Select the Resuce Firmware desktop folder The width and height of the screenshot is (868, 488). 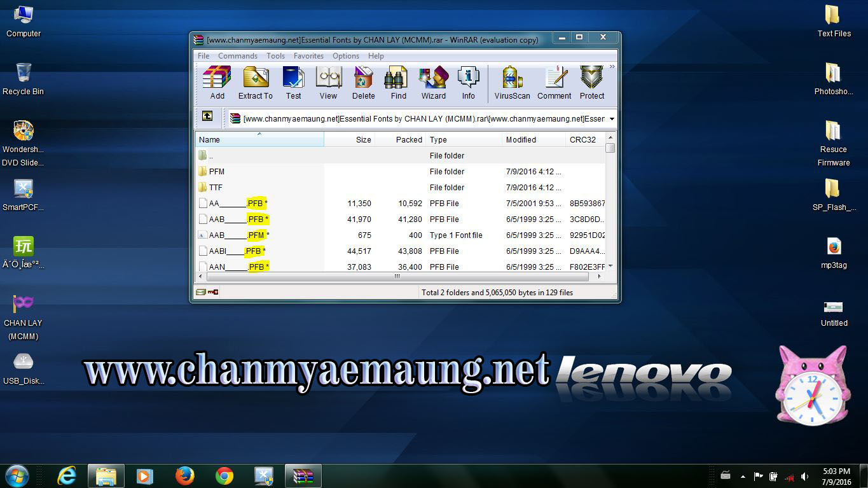pyautogui.click(x=834, y=144)
